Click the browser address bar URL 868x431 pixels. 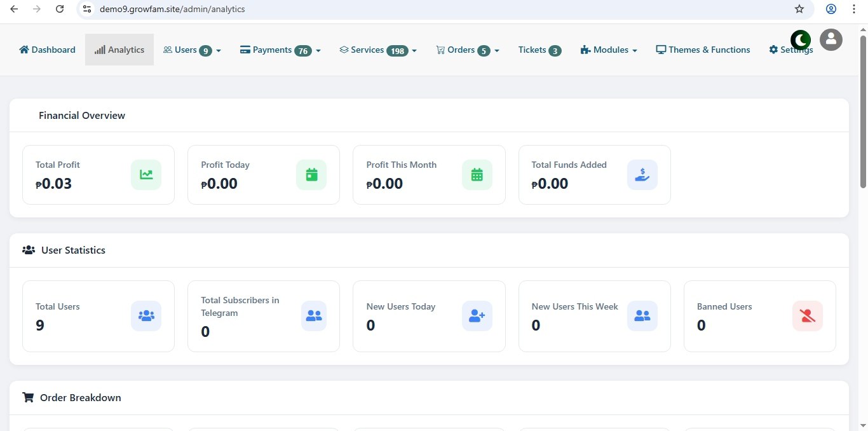pos(172,9)
